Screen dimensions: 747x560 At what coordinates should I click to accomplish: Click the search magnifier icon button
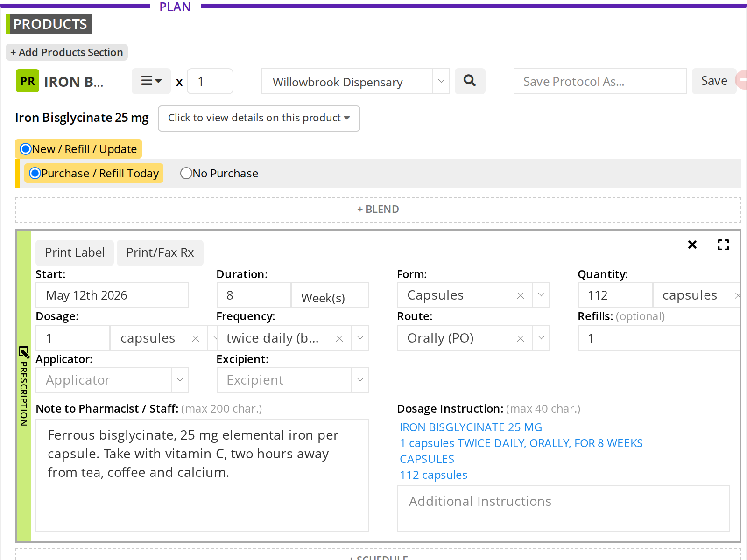click(x=470, y=81)
